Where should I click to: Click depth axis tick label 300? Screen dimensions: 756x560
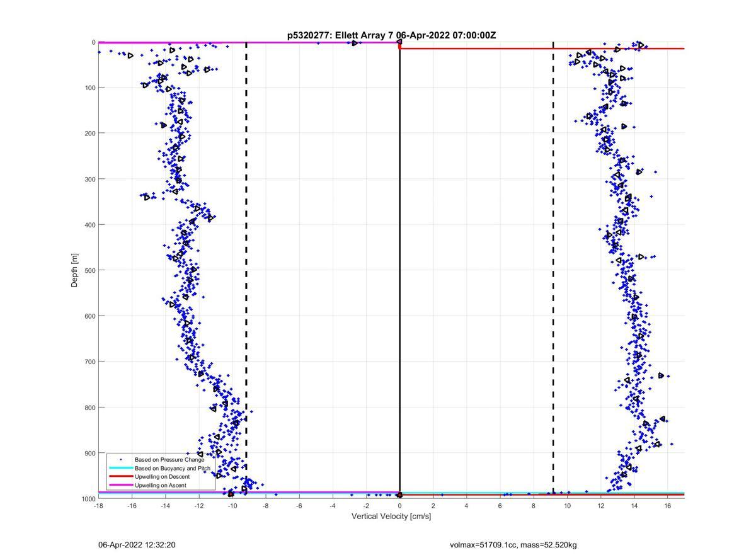89,179
